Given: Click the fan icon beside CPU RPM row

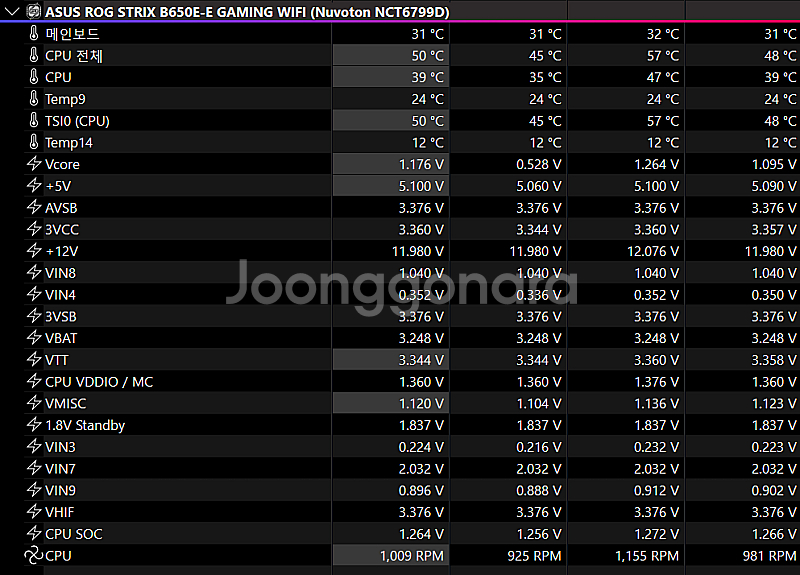Looking at the screenshot, I should click(34, 555).
